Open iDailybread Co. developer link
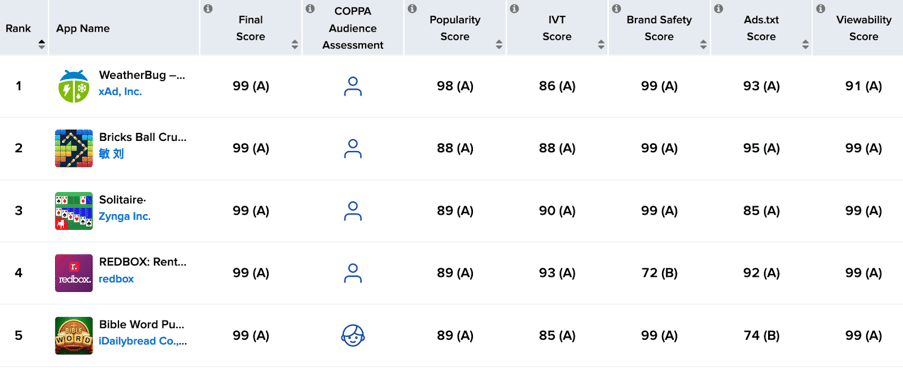The width and height of the screenshot is (903, 368). [143, 341]
